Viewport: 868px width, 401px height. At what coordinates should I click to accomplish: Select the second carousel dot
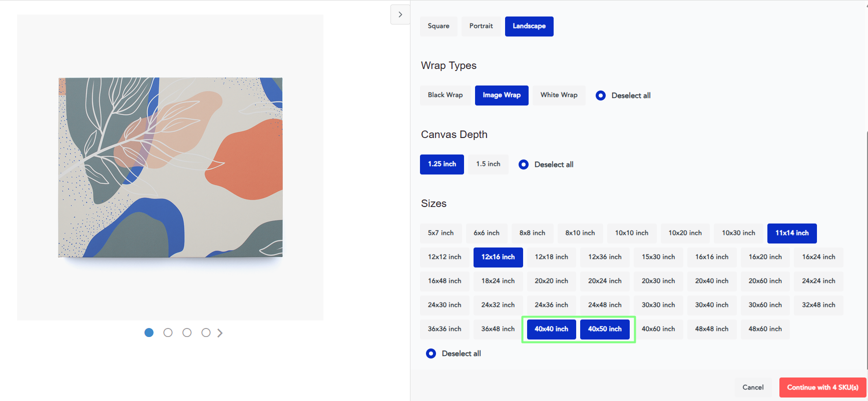[x=168, y=333]
